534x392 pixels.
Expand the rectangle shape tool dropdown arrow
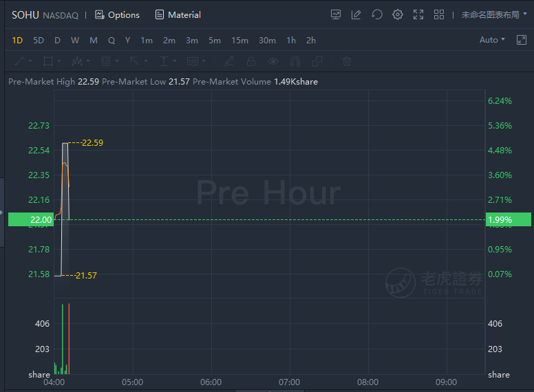(59, 61)
